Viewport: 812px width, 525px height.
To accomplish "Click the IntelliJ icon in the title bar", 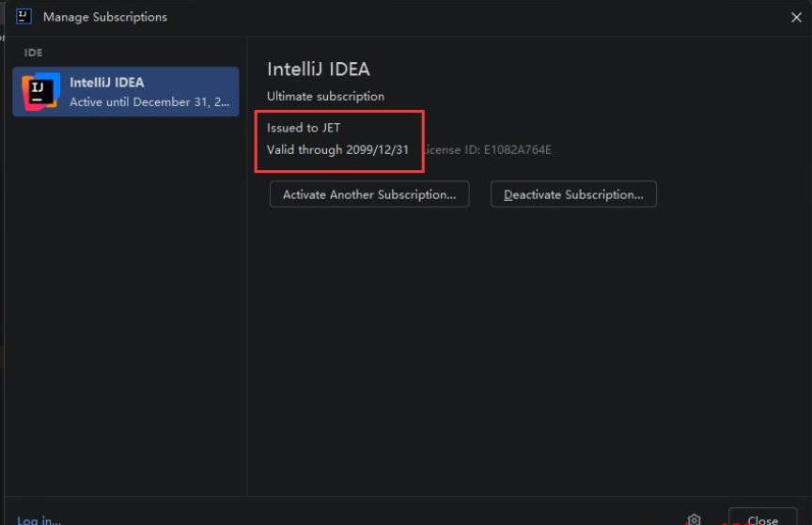I will [23, 17].
